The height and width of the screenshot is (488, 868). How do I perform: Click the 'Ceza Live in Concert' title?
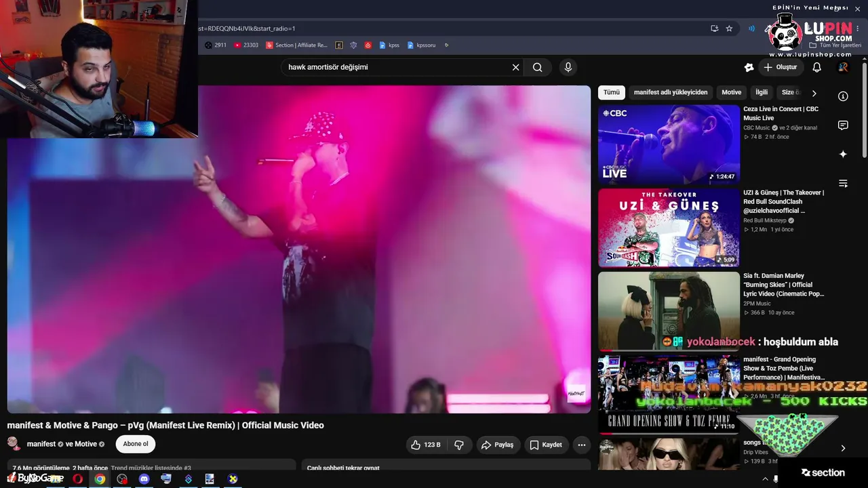click(781, 113)
